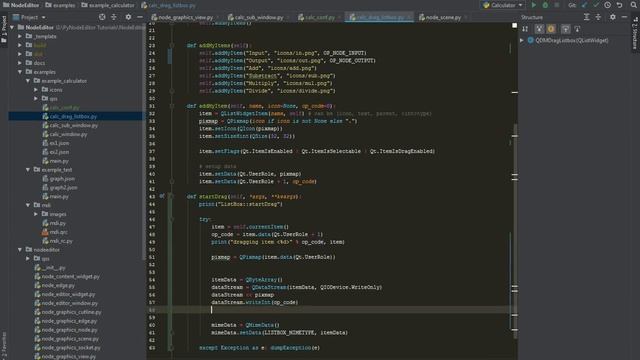Collapse all in Structure panel

coord(598,17)
